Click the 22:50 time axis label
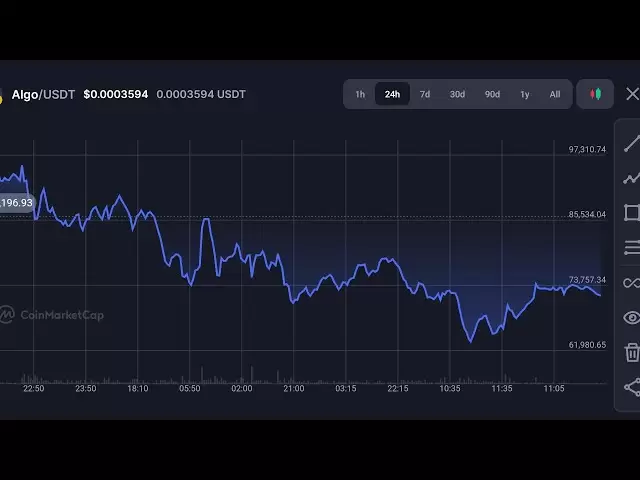The width and height of the screenshot is (640, 480). point(33,389)
